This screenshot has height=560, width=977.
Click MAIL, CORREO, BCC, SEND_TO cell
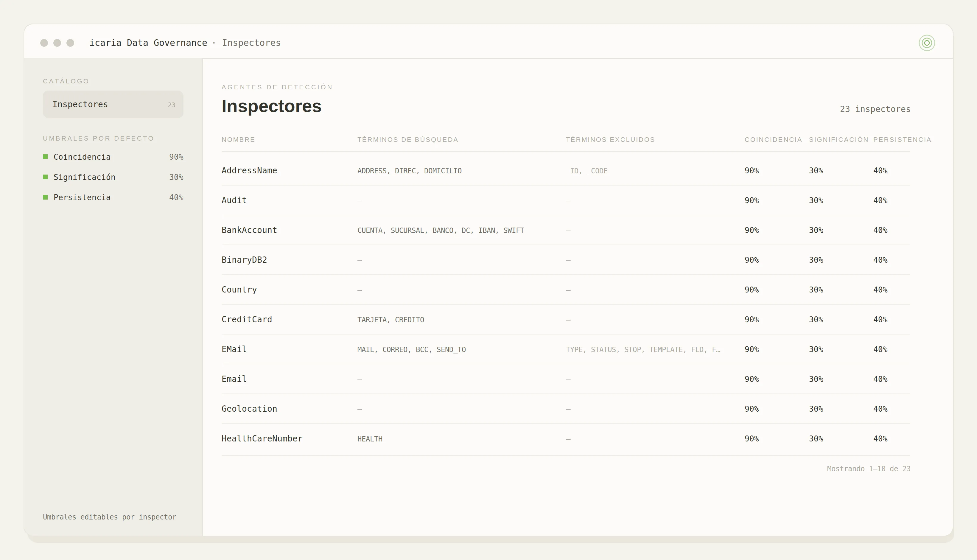coord(411,350)
